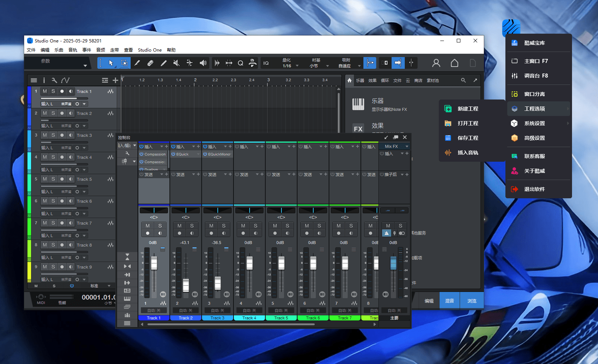Viewport: 598px width, 364px height.
Task: Go to the Start page home icon
Action: [455, 63]
